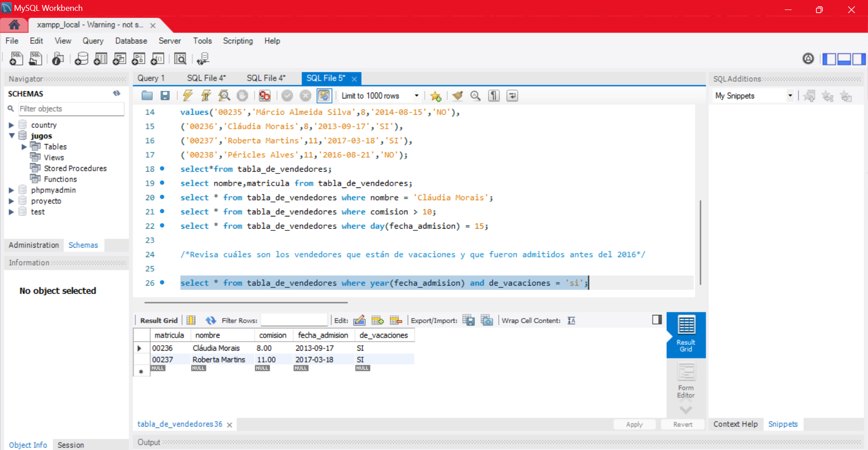Open the Database menu
The image size is (868, 450).
click(131, 41)
